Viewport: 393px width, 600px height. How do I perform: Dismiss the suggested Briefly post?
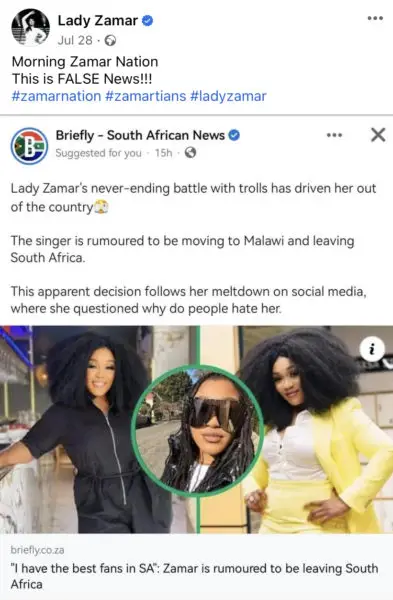pos(378,135)
